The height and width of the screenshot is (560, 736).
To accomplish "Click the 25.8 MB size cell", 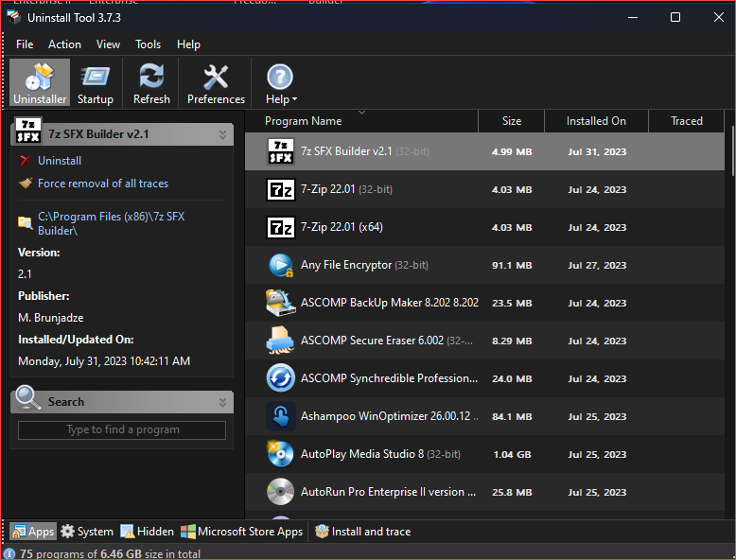I will 512,493.
